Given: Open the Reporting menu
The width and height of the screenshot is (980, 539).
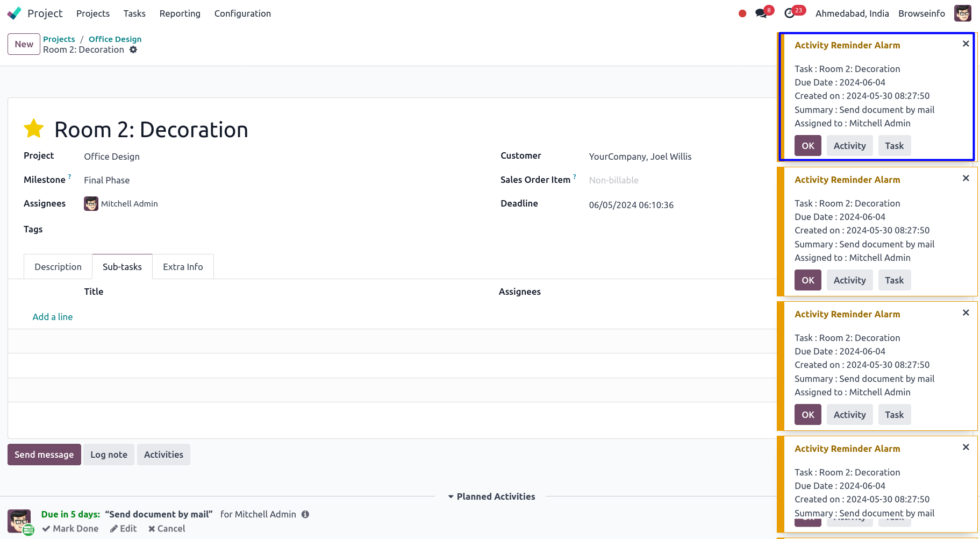Looking at the screenshot, I should (180, 13).
